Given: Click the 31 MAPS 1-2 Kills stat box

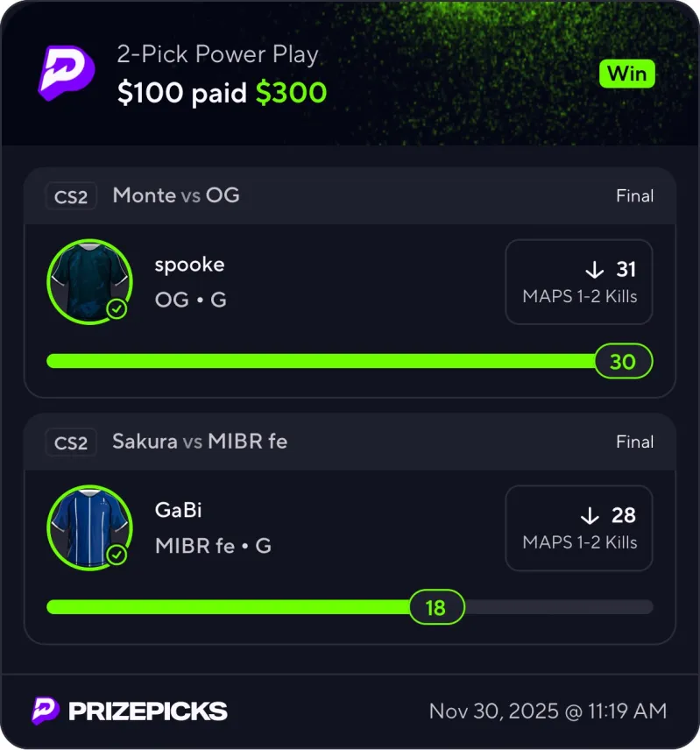Looking at the screenshot, I should pos(579,282).
